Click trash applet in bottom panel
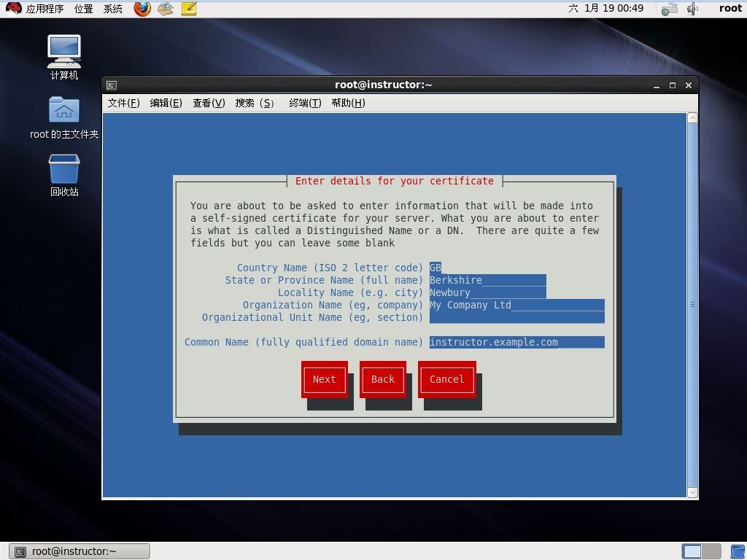This screenshot has height=560, width=747. (x=738, y=551)
